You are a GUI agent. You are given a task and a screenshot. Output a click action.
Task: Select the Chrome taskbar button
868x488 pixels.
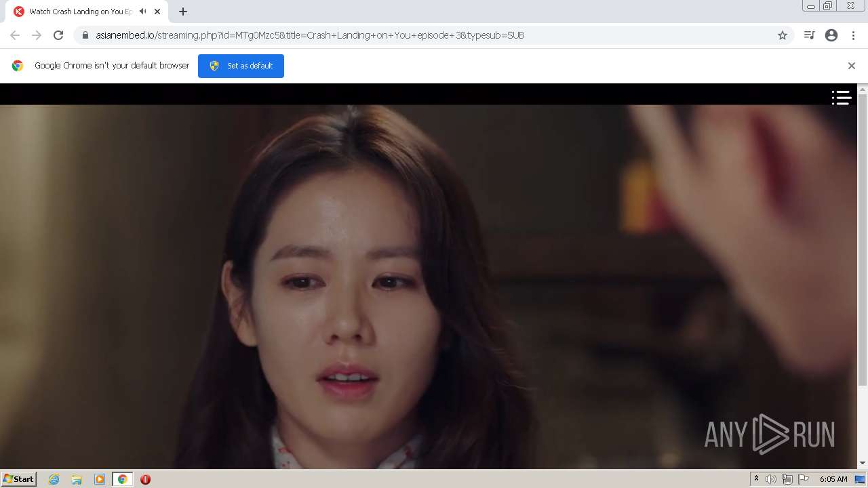pyautogui.click(x=122, y=479)
